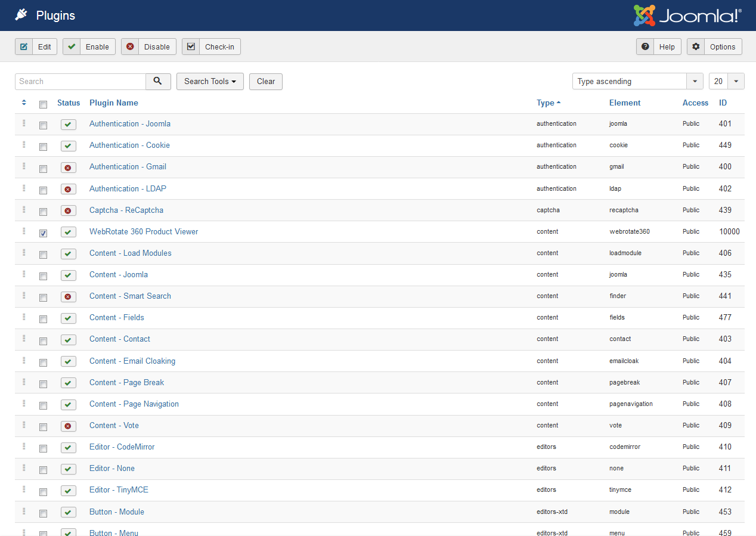Click the 'recaptcha' element cell
756x536 pixels.
(x=624, y=210)
